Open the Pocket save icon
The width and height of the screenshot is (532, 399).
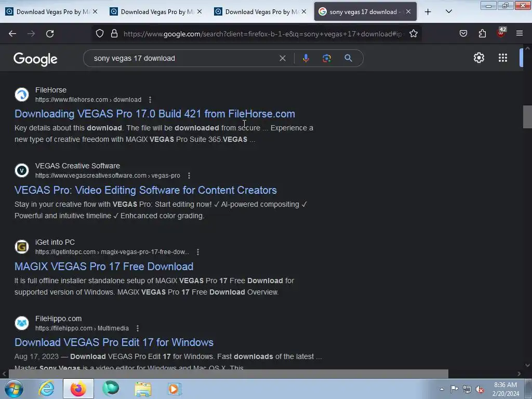[463, 34]
